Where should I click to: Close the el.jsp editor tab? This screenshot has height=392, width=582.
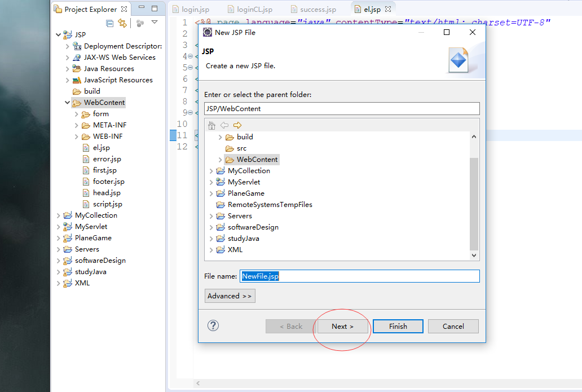[x=388, y=9]
